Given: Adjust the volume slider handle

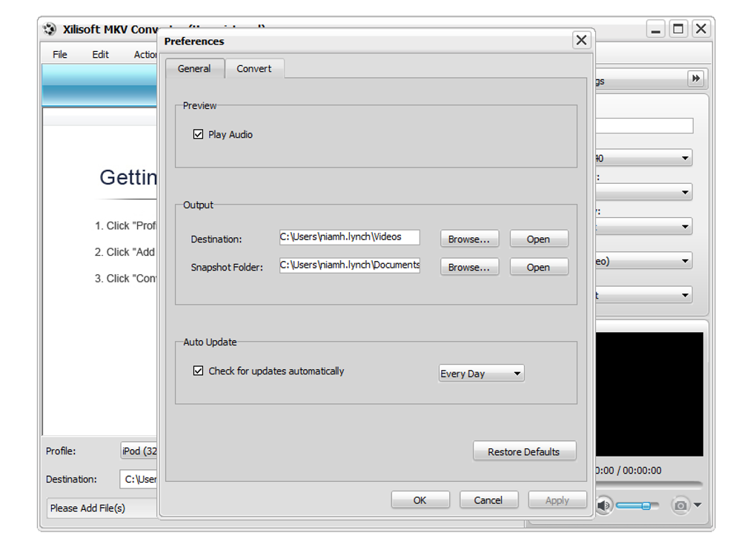Looking at the screenshot, I should click(646, 506).
